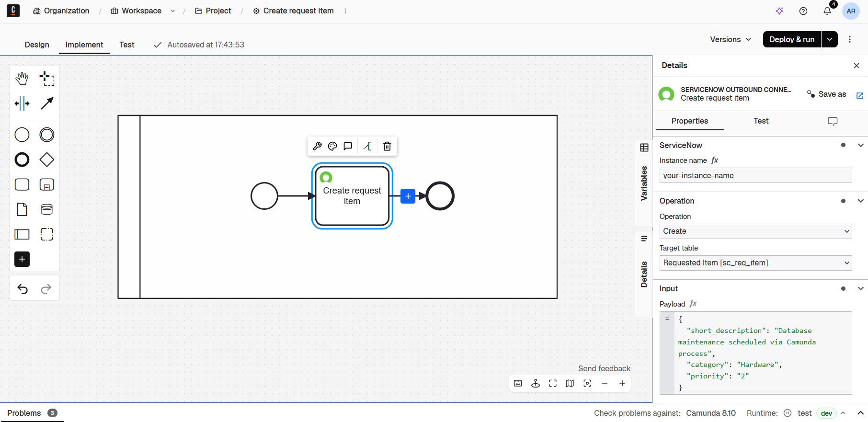Create an Intermediate event from palette
Image resolution: width=868 pixels, height=422 pixels.
[47, 135]
